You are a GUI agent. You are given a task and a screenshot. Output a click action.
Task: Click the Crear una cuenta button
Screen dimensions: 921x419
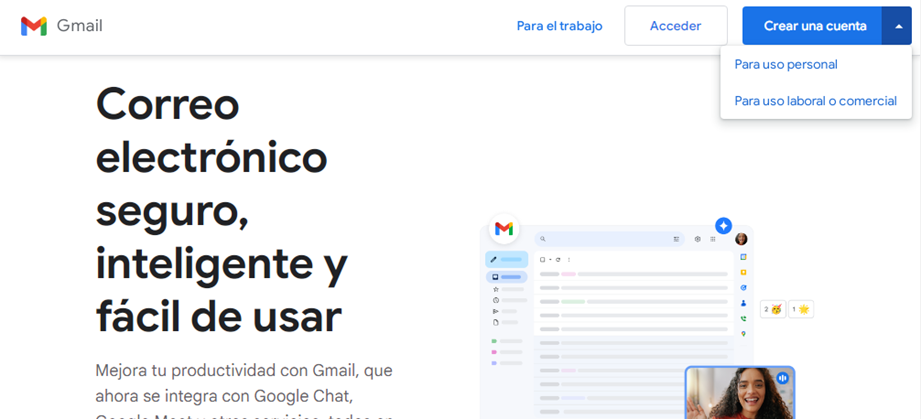[812, 26]
